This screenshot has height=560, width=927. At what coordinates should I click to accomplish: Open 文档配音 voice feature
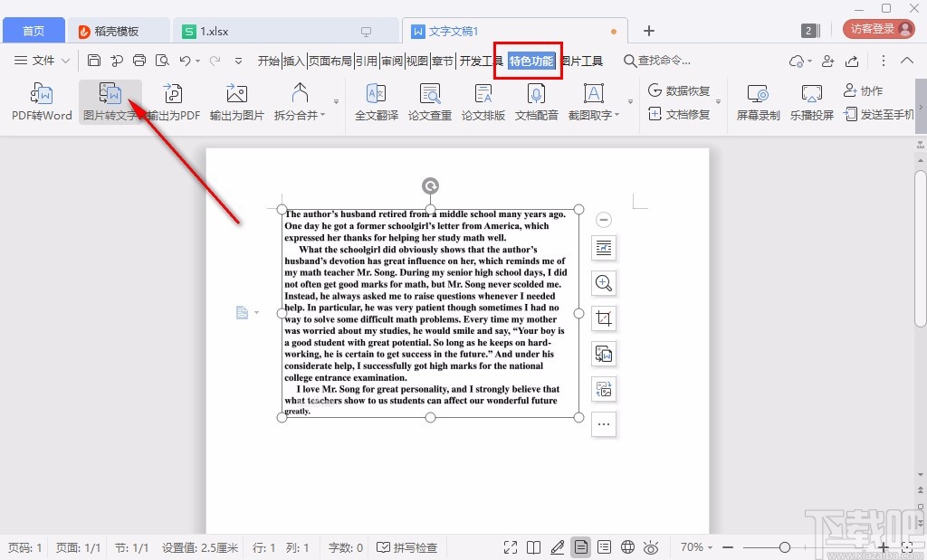coord(536,100)
